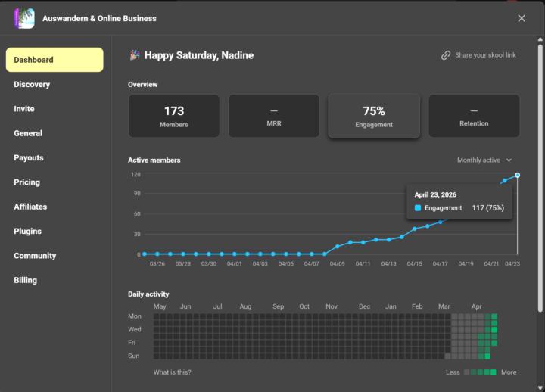Click the Auswandern & Online Business group logo

[24, 18]
